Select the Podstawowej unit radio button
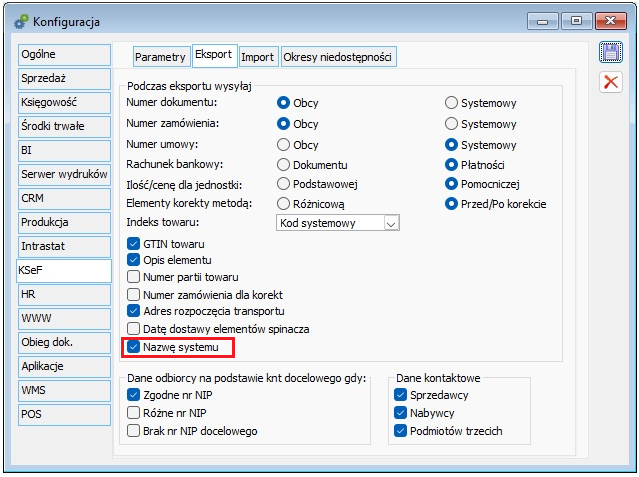The image size is (639, 477). pos(283,184)
